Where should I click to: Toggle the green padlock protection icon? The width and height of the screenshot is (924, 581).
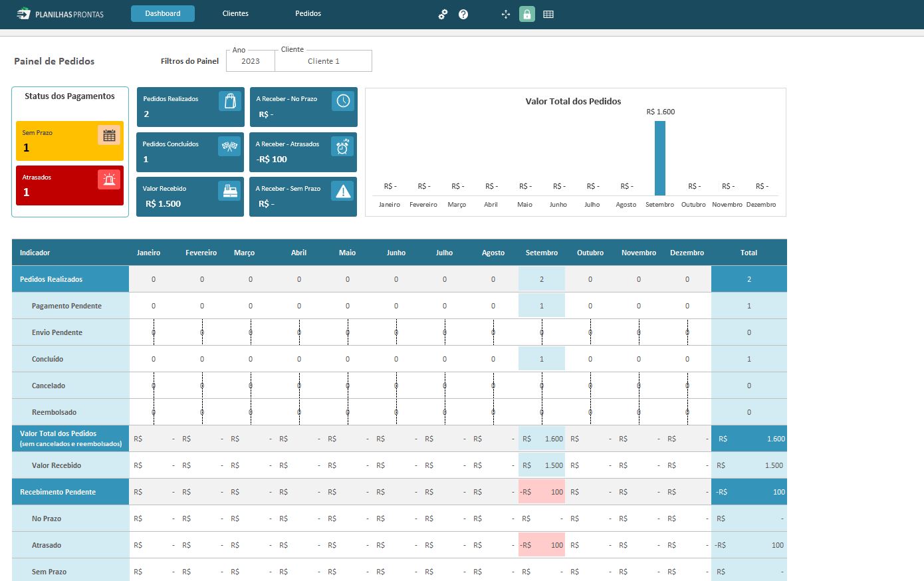point(527,14)
